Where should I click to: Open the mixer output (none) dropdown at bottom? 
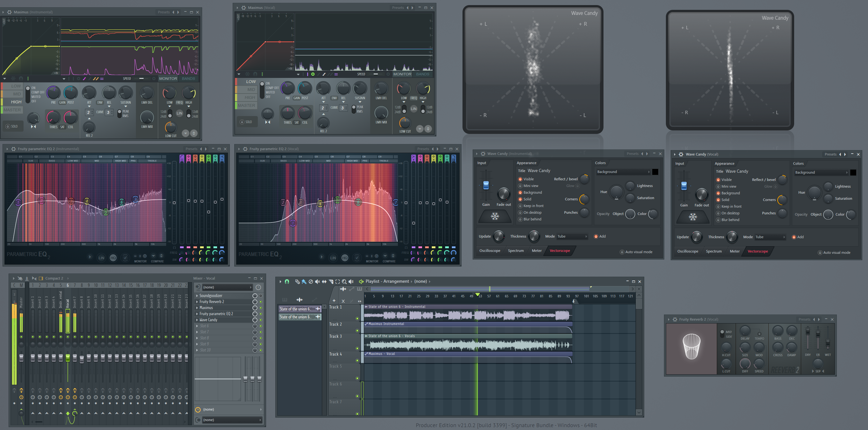click(232, 420)
